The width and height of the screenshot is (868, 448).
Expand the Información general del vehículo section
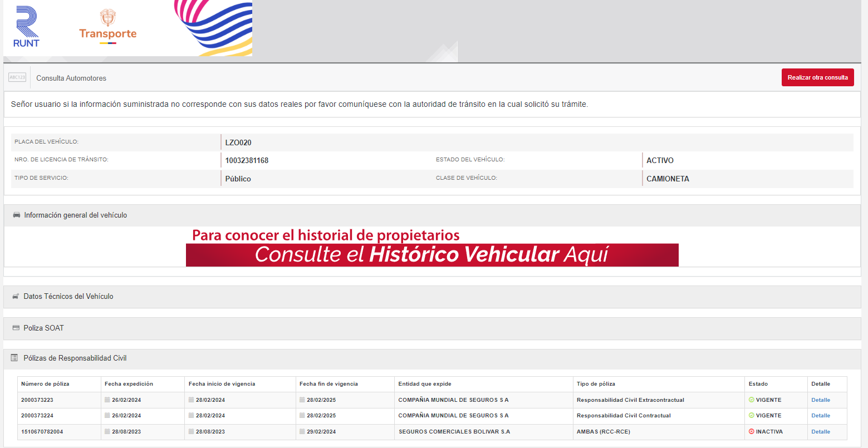coord(76,215)
